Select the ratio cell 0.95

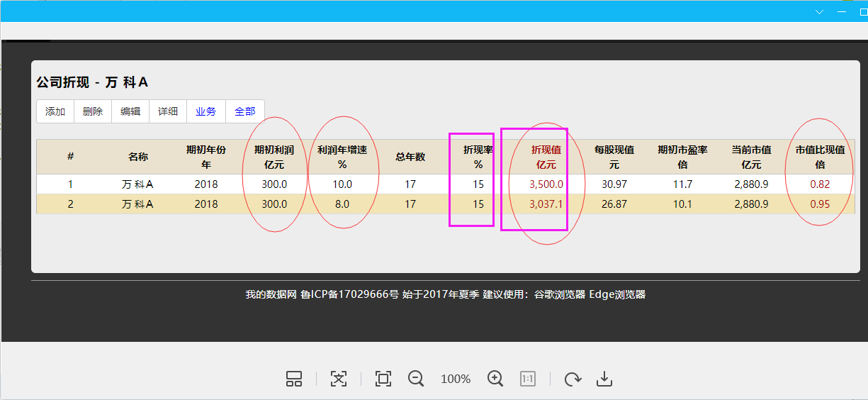[820, 204]
